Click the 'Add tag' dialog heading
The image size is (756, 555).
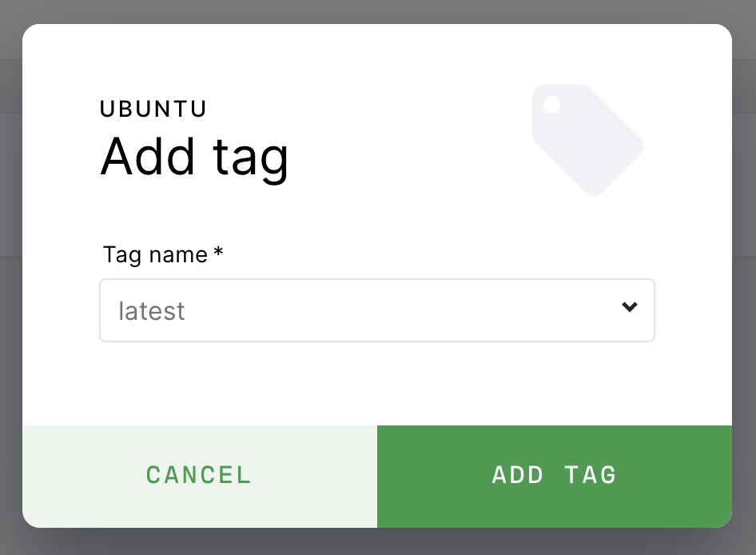tap(194, 157)
